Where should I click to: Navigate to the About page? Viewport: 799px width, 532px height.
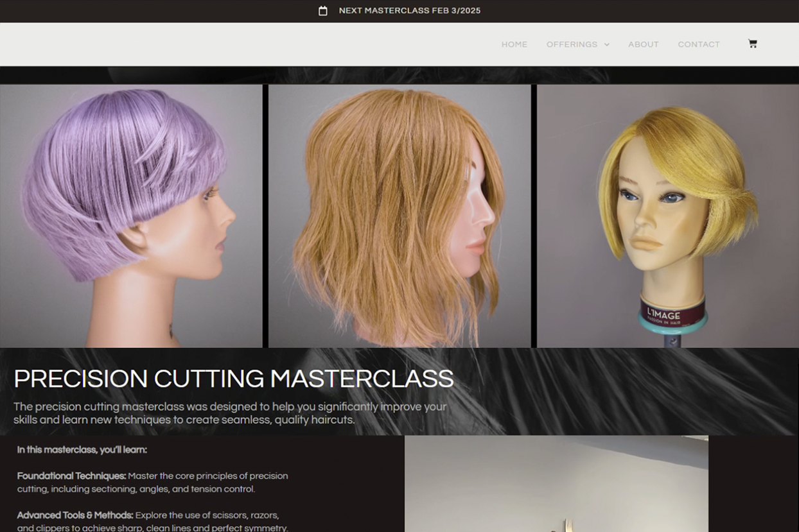click(x=643, y=44)
